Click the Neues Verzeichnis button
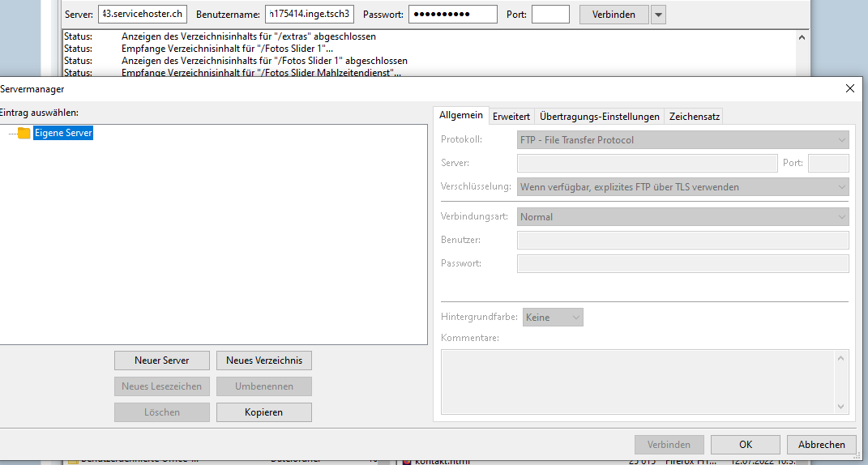This screenshot has height=465, width=868. [264, 360]
